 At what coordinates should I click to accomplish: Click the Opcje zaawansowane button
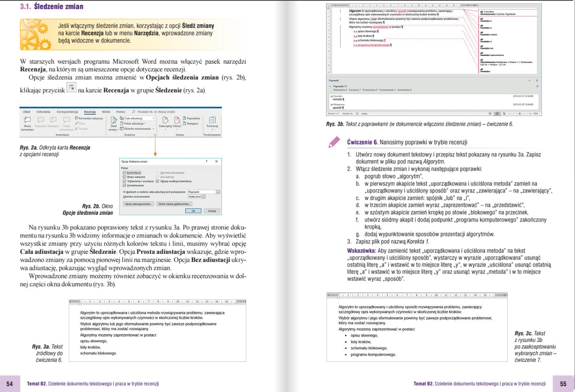point(139,204)
